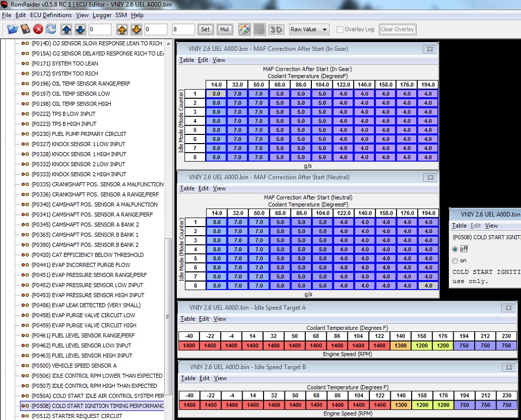Screen dimensions: 521x420
Task: Click the color palette icon in toolbar
Action: click(244, 29)
